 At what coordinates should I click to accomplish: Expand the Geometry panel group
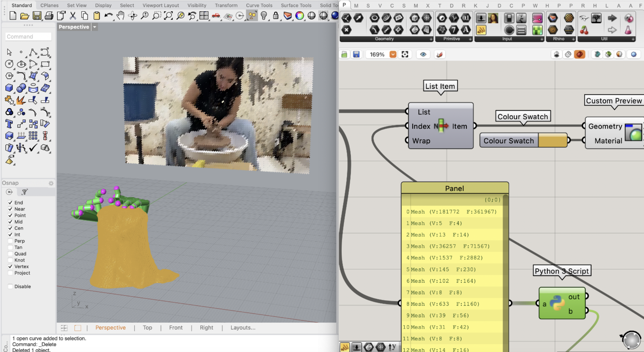click(431, 39)
